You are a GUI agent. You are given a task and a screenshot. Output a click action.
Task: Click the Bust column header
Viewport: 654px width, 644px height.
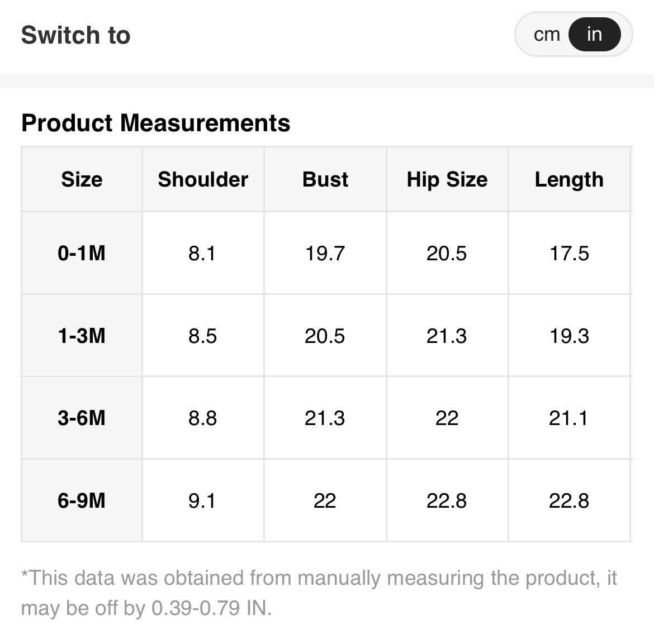coord(325,179)
